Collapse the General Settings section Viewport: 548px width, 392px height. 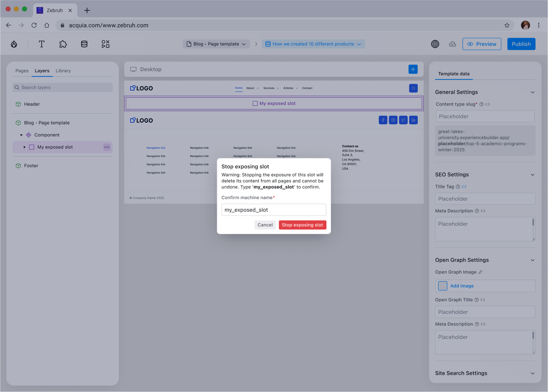coord(532,92)
